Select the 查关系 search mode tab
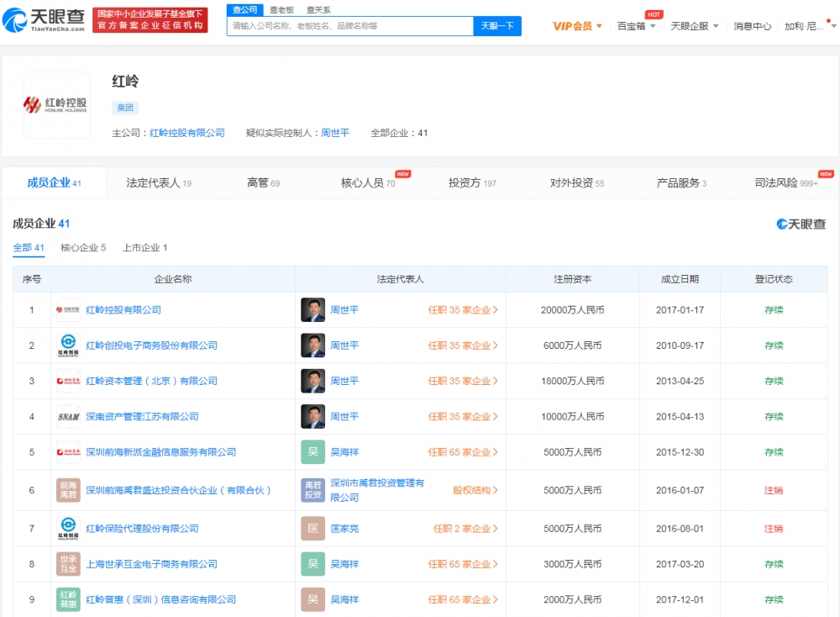The image size is (840, 617). pos(318,9)
